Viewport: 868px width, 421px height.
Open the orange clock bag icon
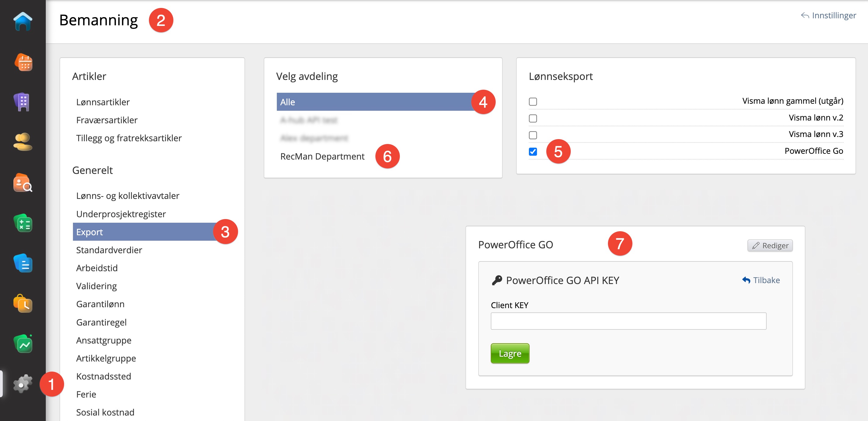(x=23, y=304)
